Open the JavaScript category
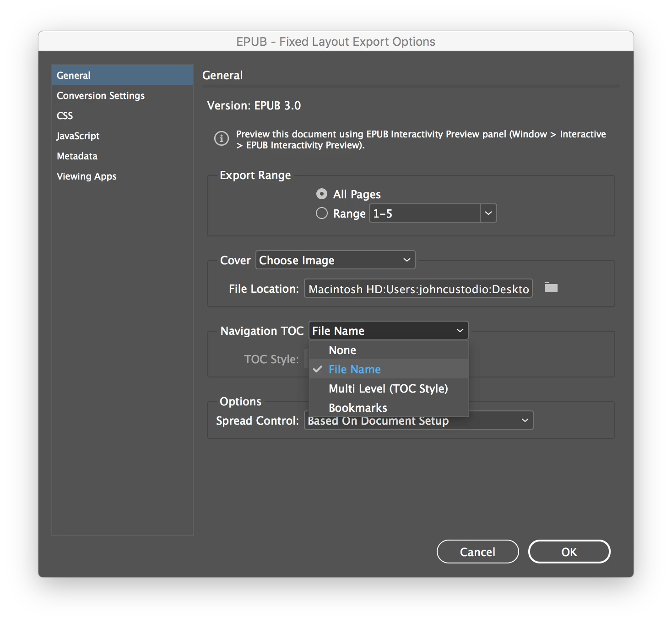The image size is (672, 623). tap(123, 136)
